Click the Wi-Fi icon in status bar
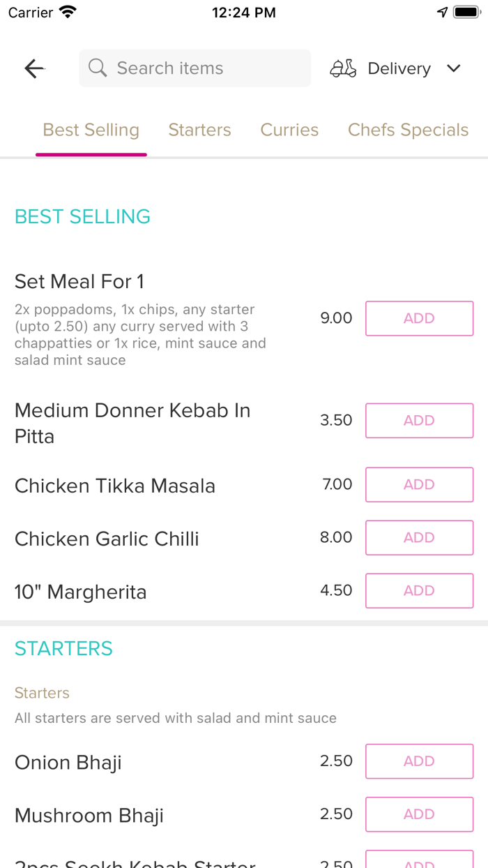 click(66, 12)
